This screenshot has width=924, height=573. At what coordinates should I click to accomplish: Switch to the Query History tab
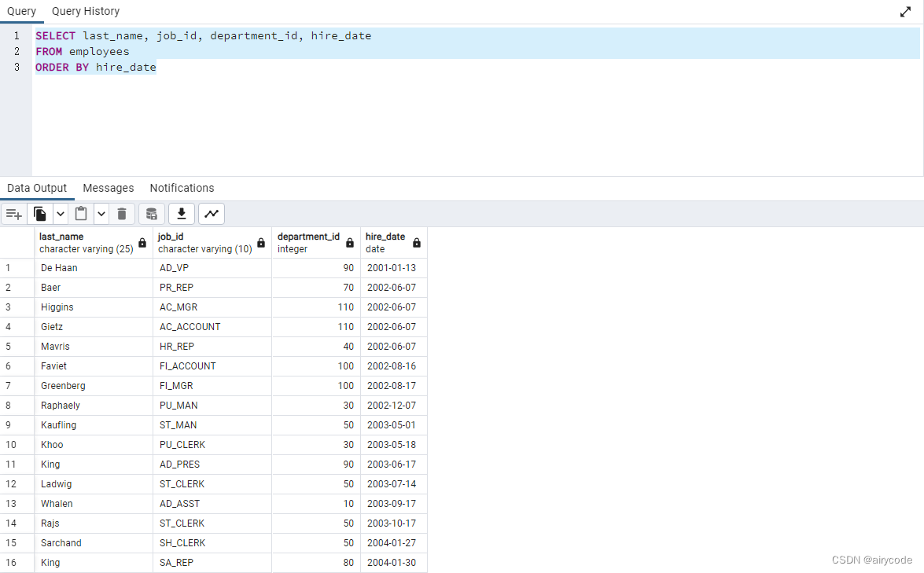pos(86,11)
